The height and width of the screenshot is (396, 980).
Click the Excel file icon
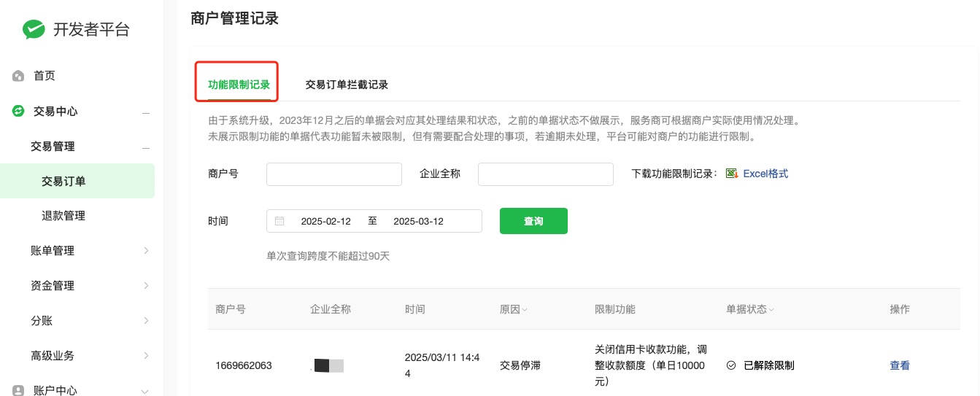pyautogui.click(x=732, y=174)
